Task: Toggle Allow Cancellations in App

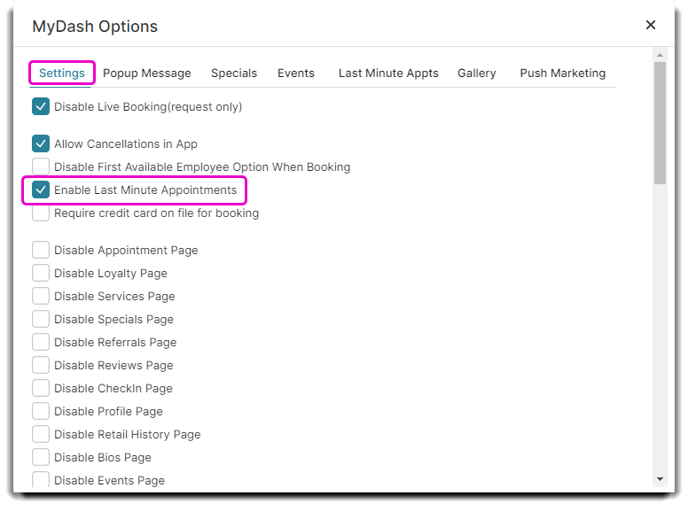Action: point(40,143)
